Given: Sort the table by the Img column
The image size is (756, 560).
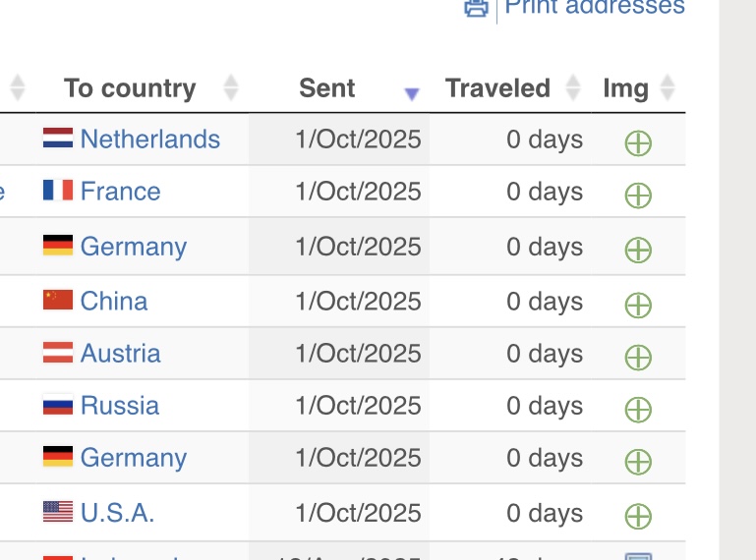Looking at the screenshot, I should click(x=668, y=88).
